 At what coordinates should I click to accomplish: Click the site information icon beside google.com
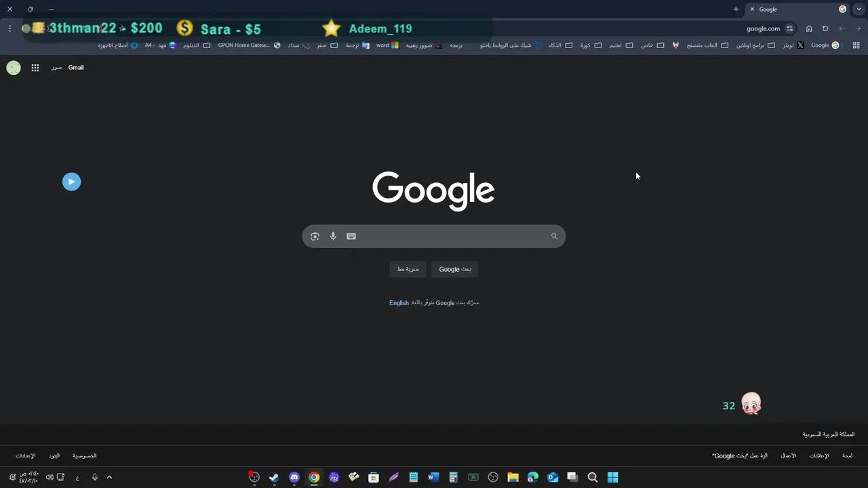click(789, 28)
